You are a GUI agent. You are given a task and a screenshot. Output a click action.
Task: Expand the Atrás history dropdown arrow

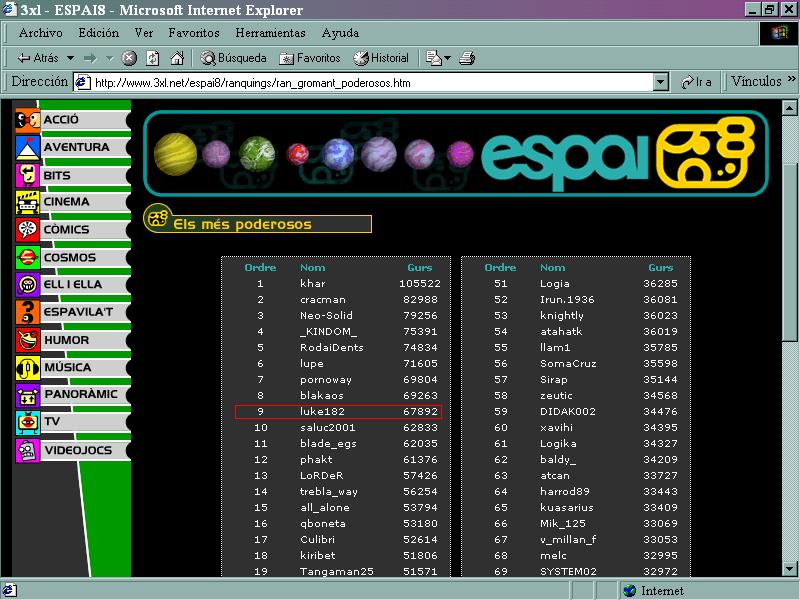[x=70, y=58]
